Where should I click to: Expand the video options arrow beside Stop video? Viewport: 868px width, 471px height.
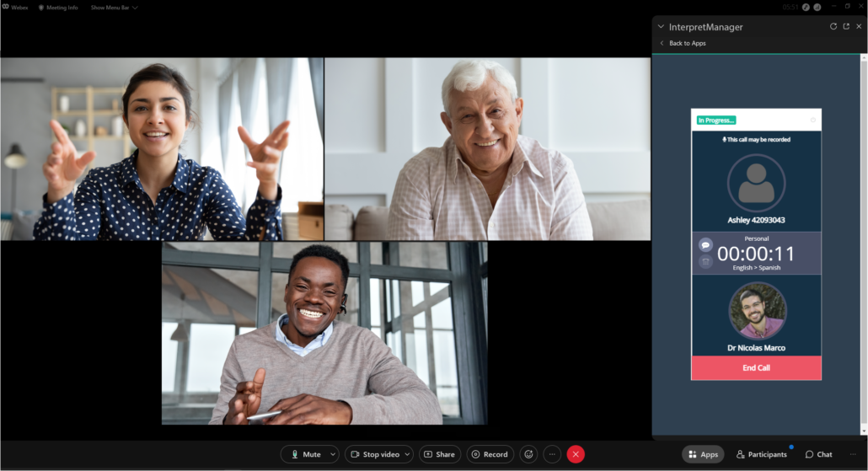pyautogui.click(x=407, y=454)
